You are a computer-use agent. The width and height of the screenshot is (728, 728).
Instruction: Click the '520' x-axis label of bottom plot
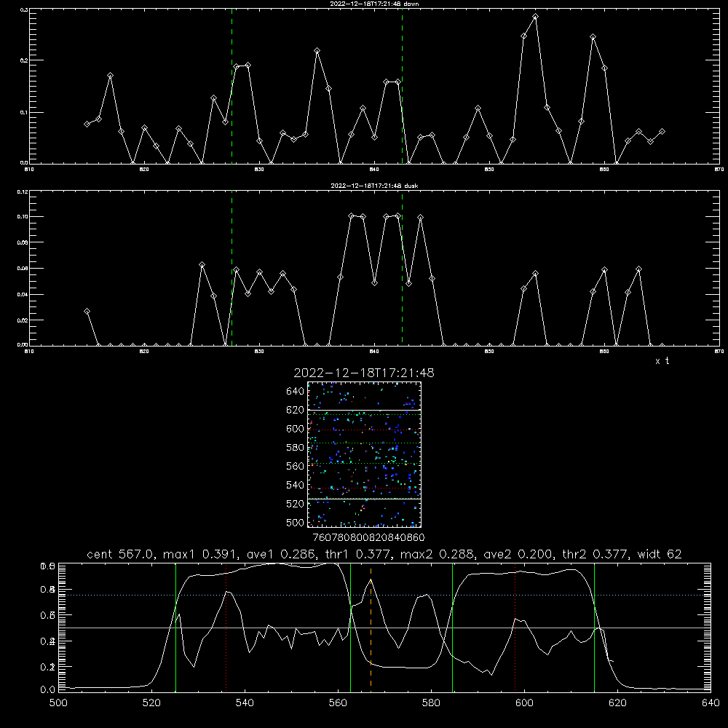click(151, 703)
